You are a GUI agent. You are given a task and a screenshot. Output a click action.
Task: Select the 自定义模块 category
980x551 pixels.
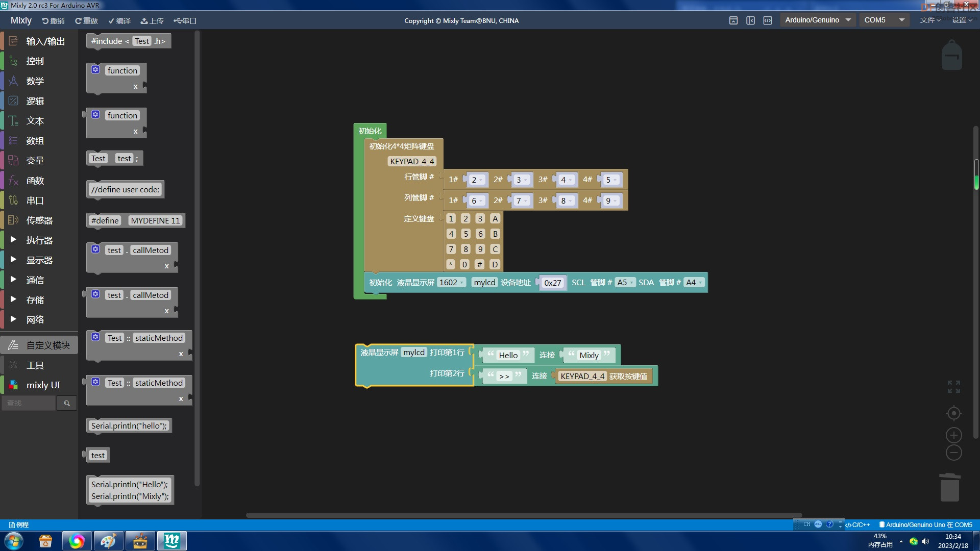pos(40,345)
